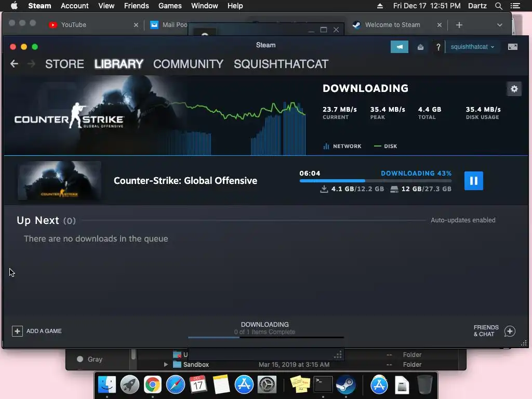Click the Counter-Strike game thumbnail

[59, 180]
